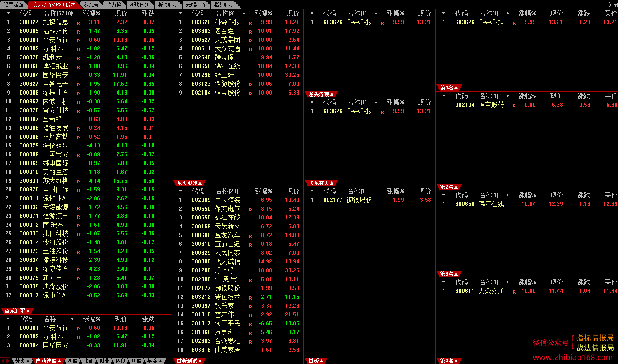Image resolution: width=618 pixels, height=364 pixels.
Task: Click the dot beside 名称 in 百龙汇聚 list header
Action: [x=72, y=319]
